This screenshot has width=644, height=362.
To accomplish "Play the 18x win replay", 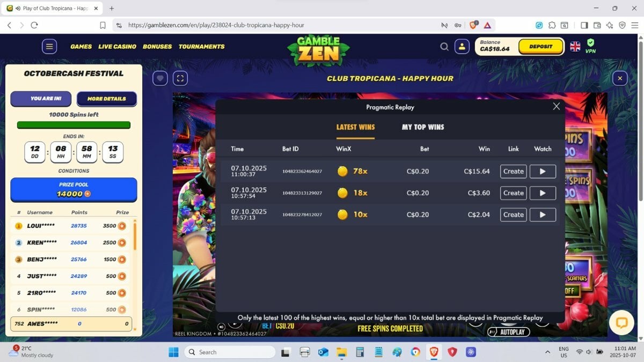I will (x=543, y=193).
